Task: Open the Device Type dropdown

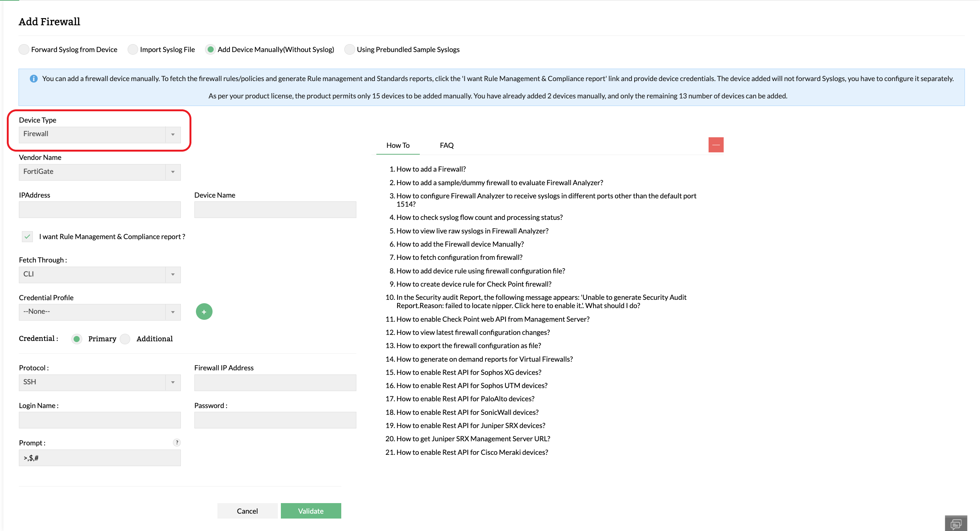Action: 100,134
